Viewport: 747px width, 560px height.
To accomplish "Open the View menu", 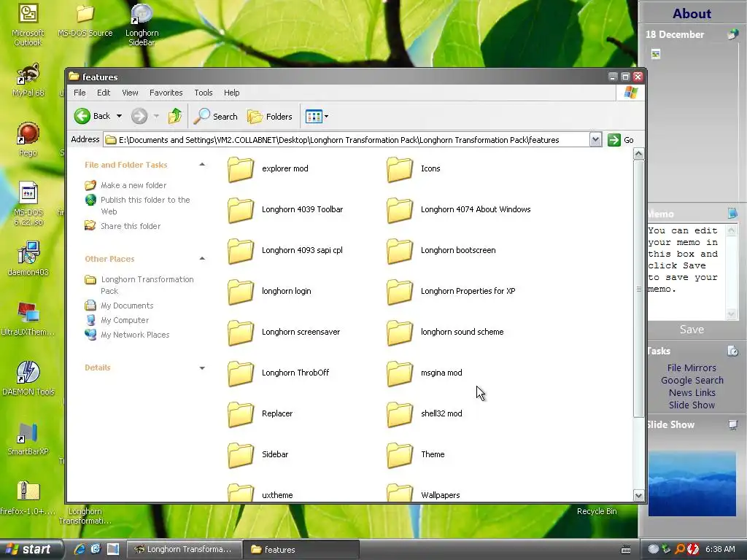I will click(130, 93).
